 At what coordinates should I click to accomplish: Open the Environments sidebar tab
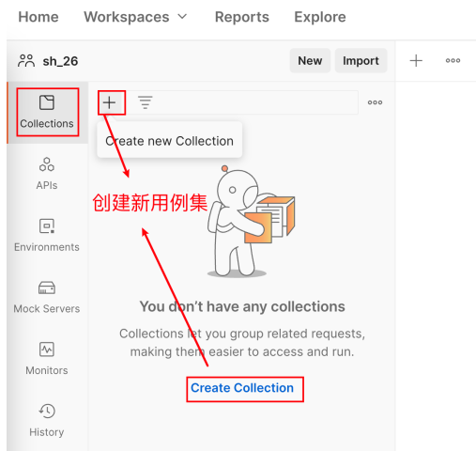(47, 236)
